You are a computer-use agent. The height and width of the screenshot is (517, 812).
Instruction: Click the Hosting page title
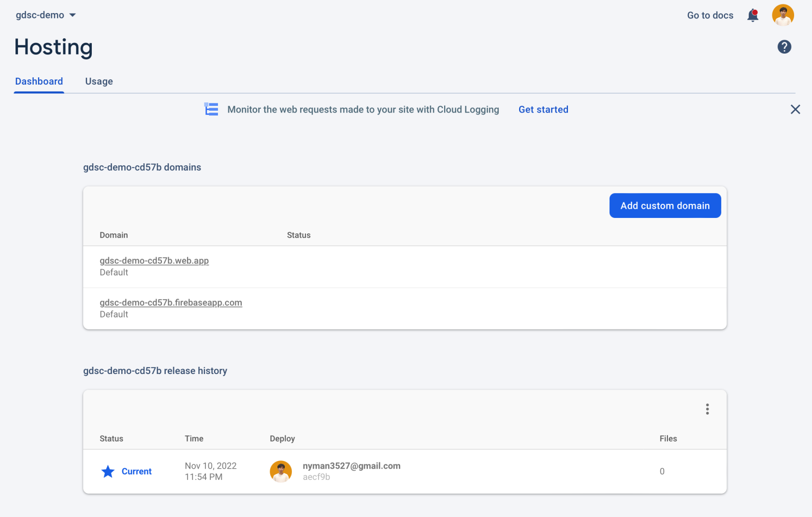click(x=53, y=47)
